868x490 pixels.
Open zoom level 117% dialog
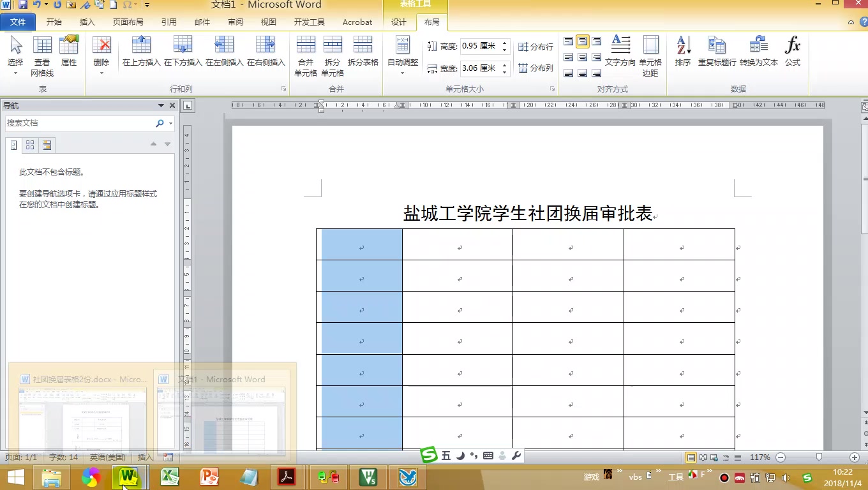(x=759, y=457)
